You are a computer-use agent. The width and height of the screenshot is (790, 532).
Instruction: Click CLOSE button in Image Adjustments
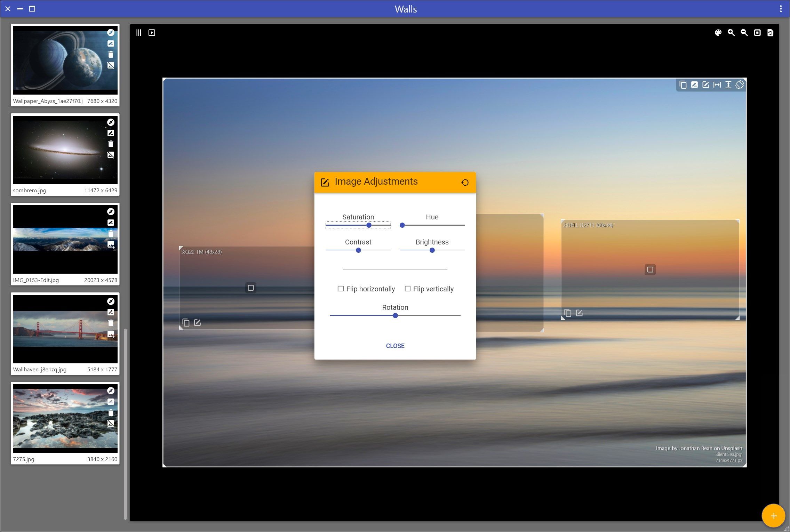[394, 346]
